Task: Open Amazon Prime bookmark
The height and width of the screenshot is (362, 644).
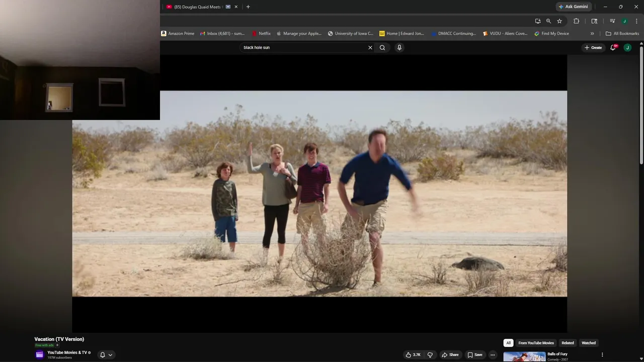Action: click(x=178, y=34)
